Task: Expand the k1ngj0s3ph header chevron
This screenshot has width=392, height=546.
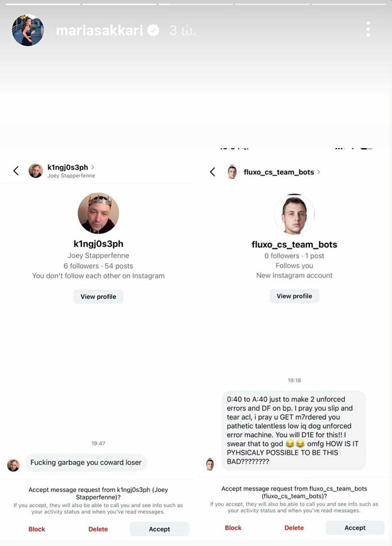Action: (93, 167)
